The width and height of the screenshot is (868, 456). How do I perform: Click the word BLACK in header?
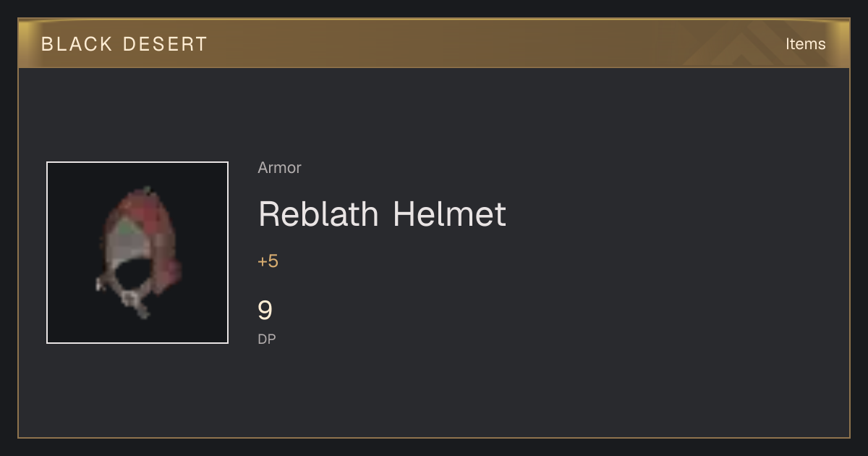(77, 44)
